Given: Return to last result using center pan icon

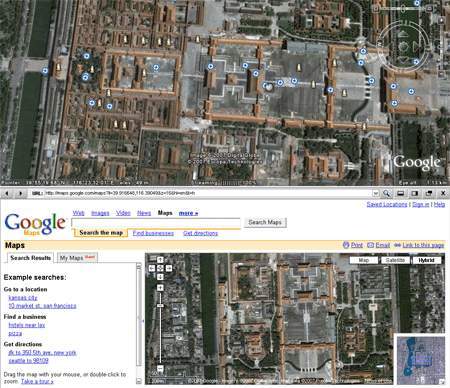Looking at the screenshot, I should pos(160,268).
